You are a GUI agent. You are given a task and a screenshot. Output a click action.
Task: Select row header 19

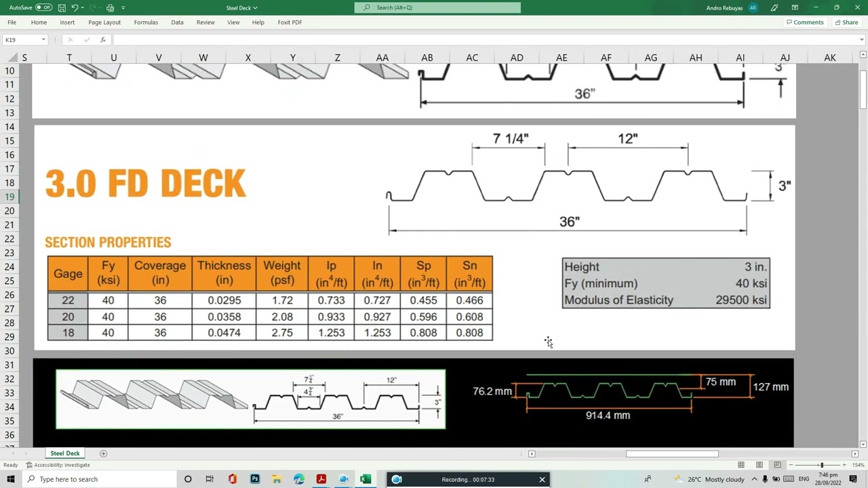point(9,197)
